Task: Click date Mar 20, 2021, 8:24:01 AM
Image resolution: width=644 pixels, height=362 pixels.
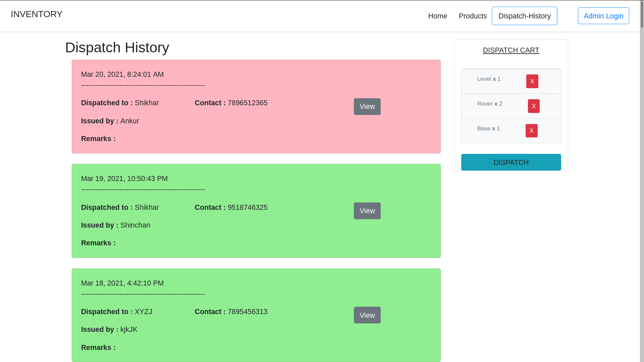Action: coord(122,74)
